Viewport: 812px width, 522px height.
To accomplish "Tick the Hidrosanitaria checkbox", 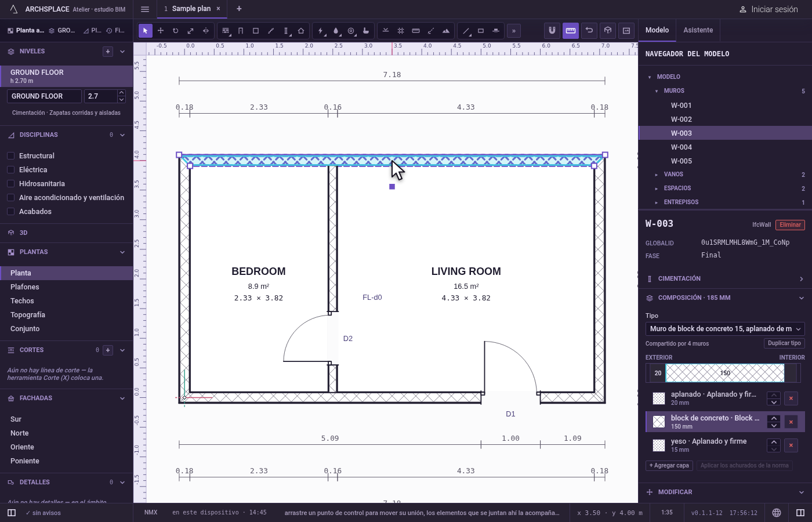I will point(10,183).
